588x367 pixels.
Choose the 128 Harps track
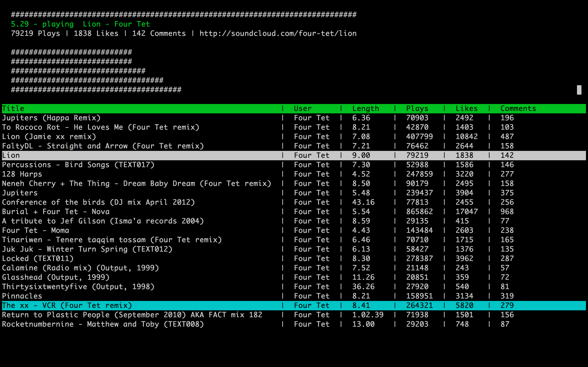pos(22,174)
